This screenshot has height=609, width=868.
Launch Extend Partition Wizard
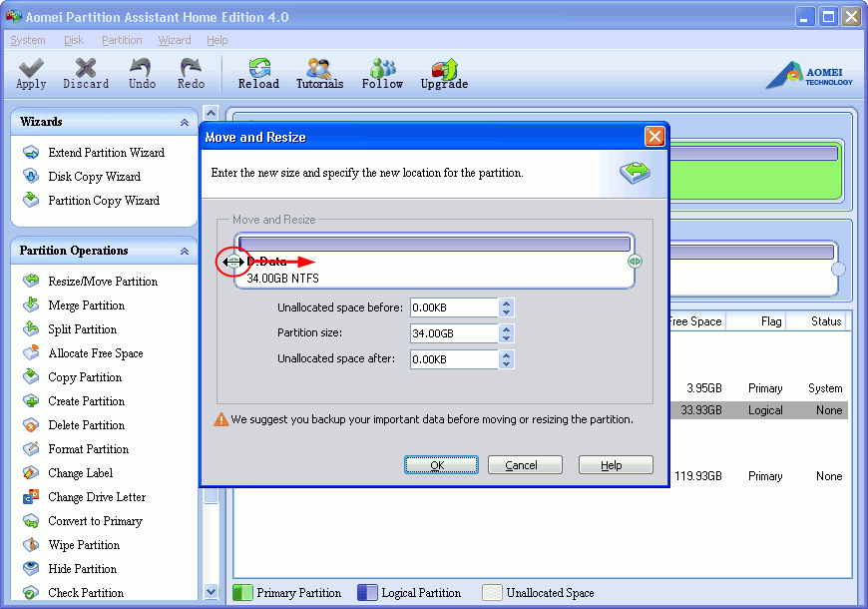pyautogui.click(x=94, y=153)
